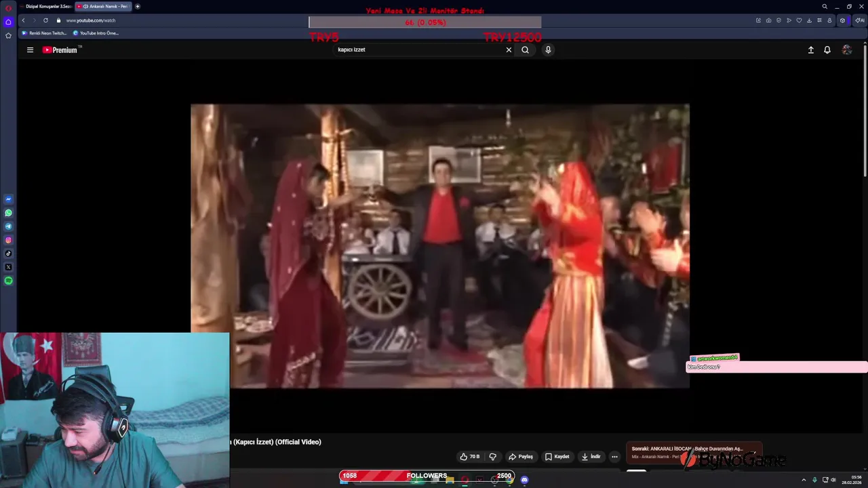Viewport: 868px width, 488px height.
Task: Open 'Renkli Neon Twitch' bookmark
Action: [x=45, y=33]
